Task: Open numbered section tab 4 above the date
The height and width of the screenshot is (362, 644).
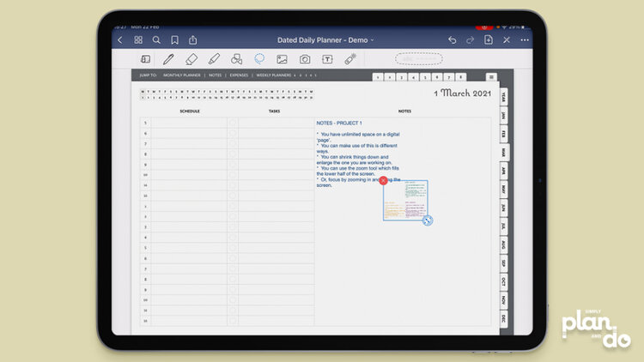Action: pyautogui.click(x=413, y=77)
